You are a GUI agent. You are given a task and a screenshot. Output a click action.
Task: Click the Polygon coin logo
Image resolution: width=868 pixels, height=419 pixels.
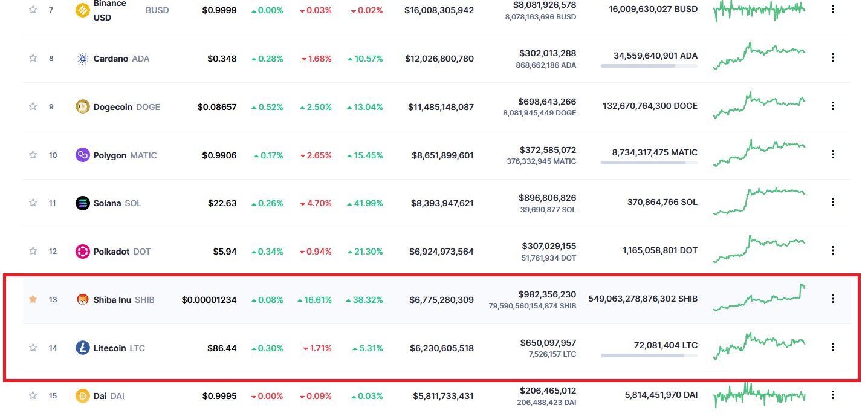click(x=83, y=155)
